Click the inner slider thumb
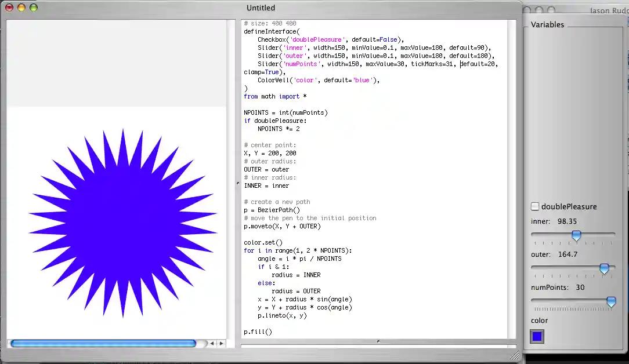The image size is (629, 364). coord(576,235)
